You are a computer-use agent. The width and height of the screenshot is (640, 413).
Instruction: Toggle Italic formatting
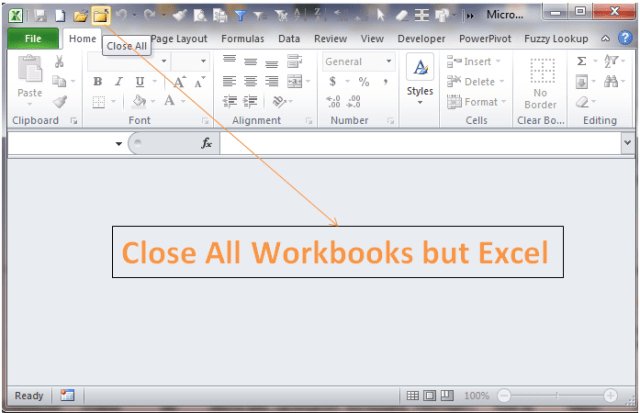click(x=119, y=81)
